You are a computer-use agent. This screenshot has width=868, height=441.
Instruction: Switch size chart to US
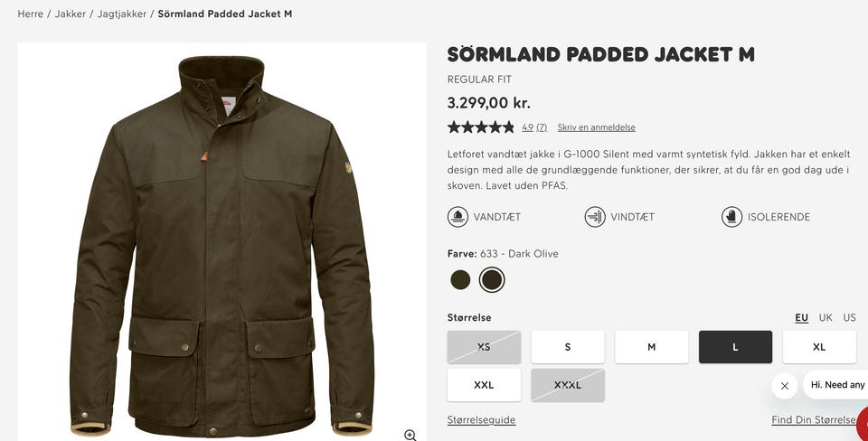pos(849,318)
